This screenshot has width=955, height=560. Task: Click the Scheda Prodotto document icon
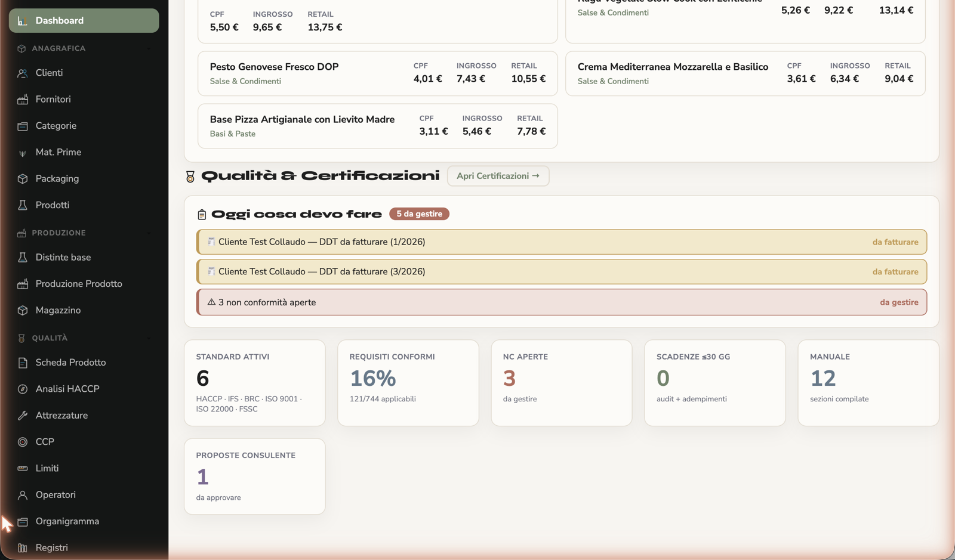[x=23, y=363]
